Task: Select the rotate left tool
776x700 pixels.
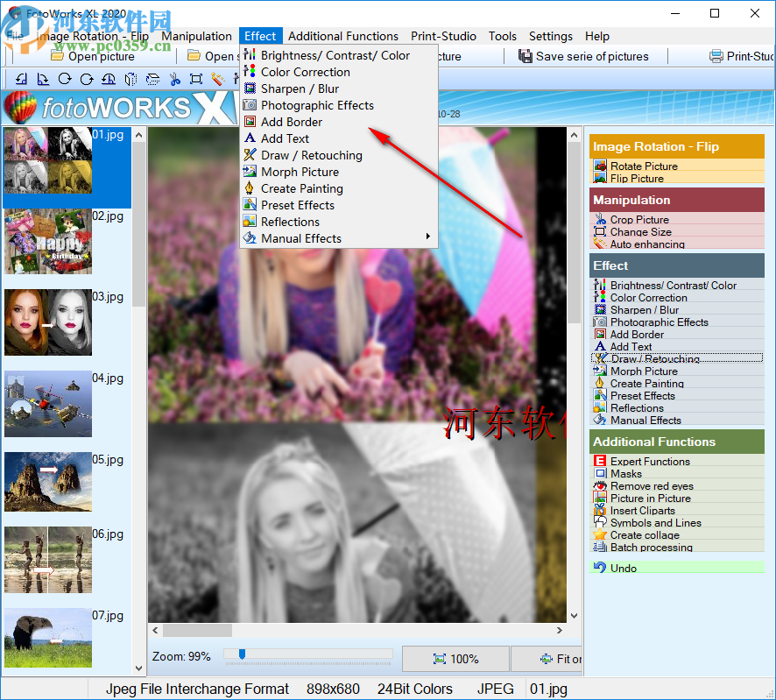Action: tap(21, 79)
